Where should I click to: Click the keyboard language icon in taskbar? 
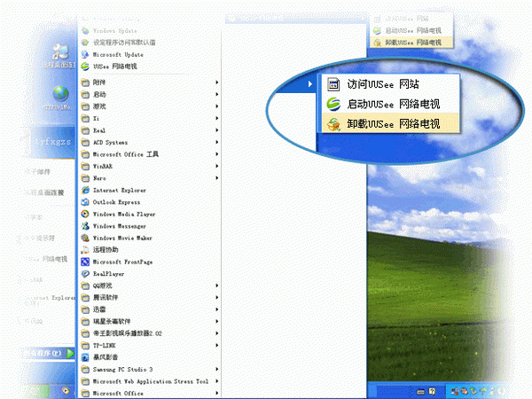pyautogui.click(x=420, y=392)
